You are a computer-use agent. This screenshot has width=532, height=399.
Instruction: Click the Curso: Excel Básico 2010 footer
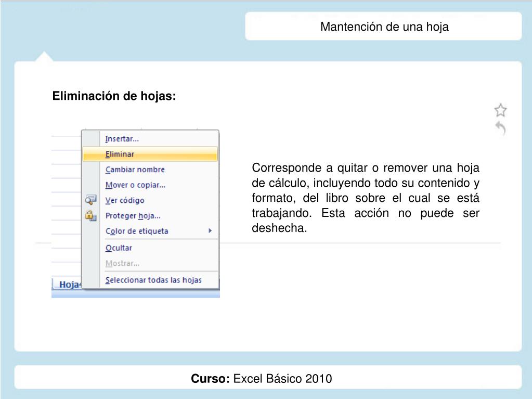[261, 378]
